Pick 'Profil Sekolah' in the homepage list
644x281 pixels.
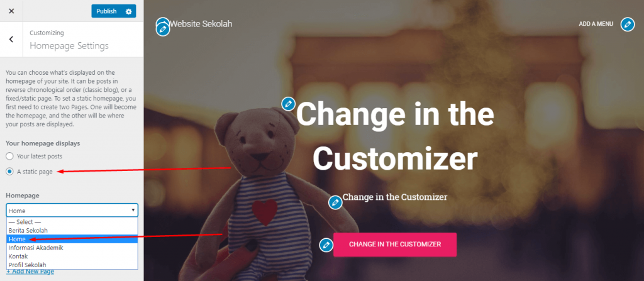point(72,265)
